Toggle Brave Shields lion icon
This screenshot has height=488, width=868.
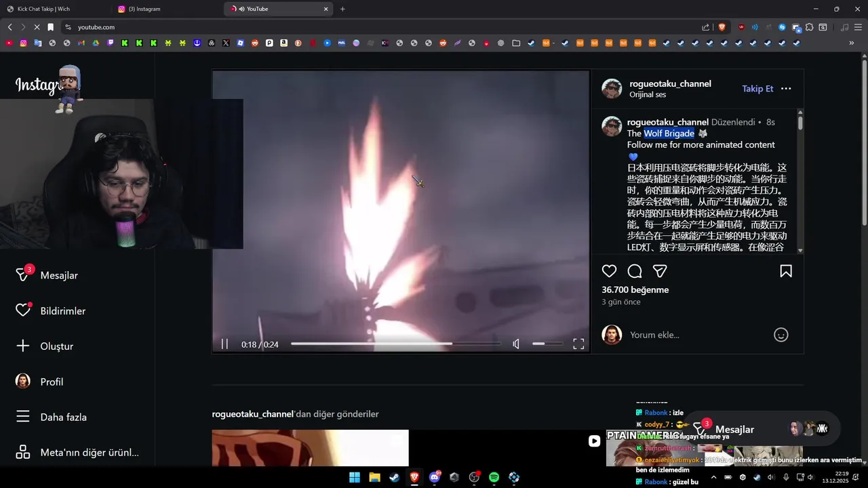722,27
